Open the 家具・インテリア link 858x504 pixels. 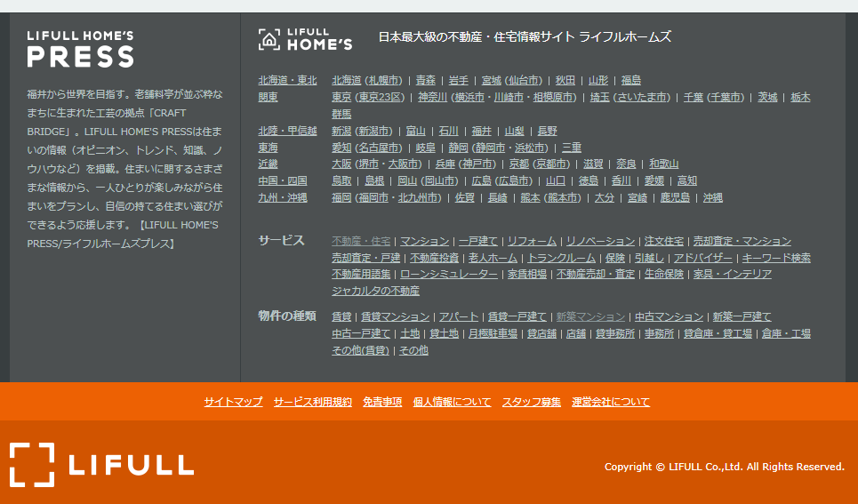pos(732,274)
